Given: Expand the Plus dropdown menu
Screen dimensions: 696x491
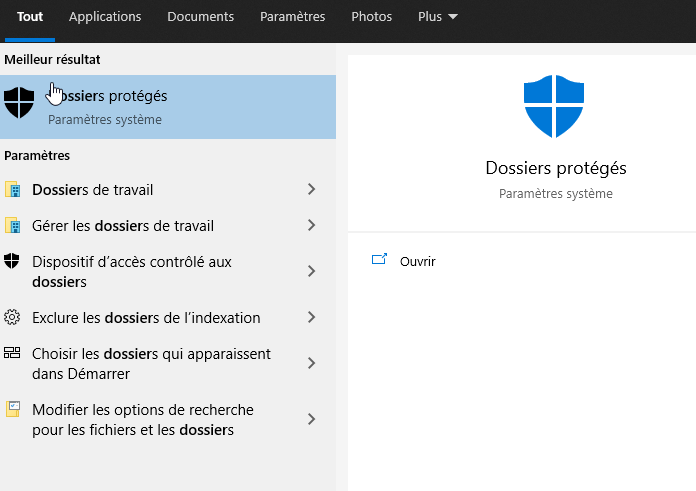Looking at the screenshot, I should [x=437, y=17].
